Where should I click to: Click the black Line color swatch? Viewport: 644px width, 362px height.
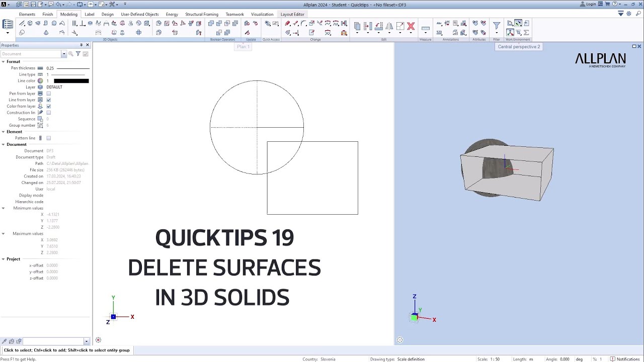coord(71,81)
